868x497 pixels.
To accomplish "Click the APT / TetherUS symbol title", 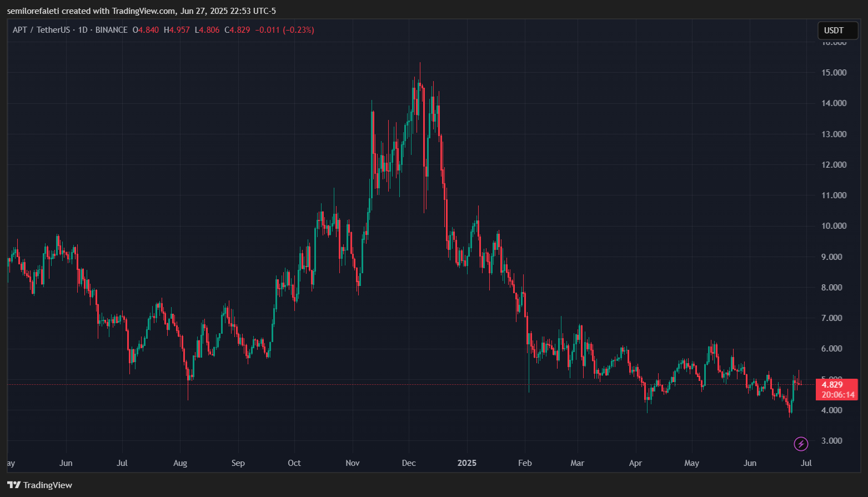I will pyautogui.click(x=42, y=30).
